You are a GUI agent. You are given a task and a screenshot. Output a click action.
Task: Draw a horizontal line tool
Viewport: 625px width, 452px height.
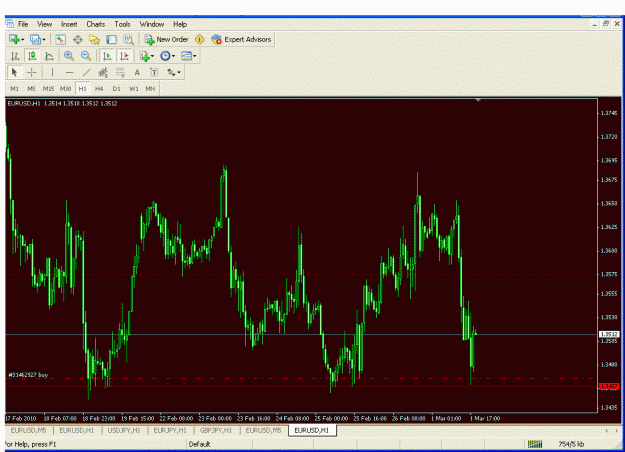pos(69,73)
